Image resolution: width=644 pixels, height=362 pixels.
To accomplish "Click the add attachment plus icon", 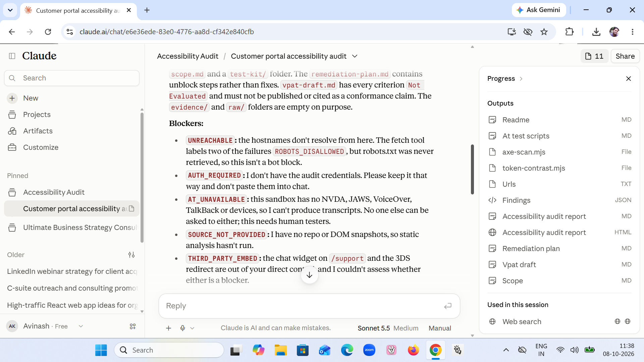I will click(169, 328).
